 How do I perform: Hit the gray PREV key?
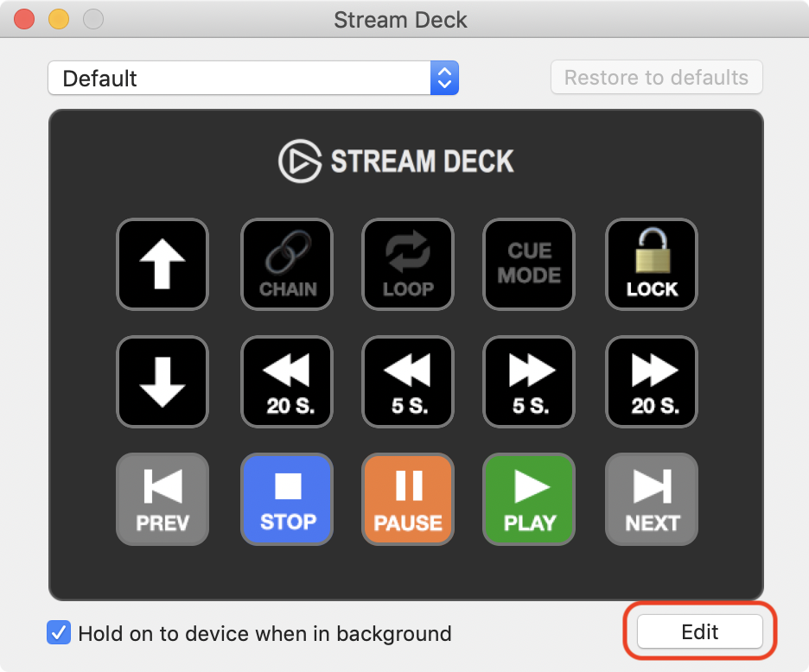click(162, 499)
